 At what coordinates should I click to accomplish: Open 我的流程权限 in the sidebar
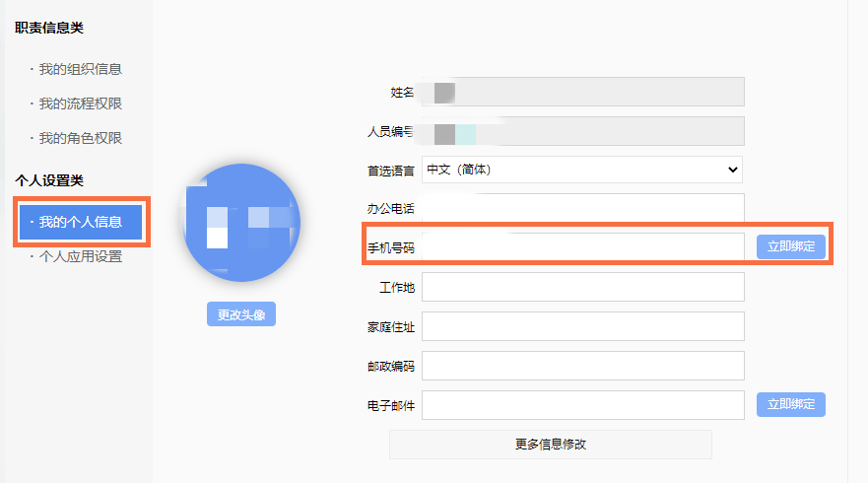click(80, 103)
